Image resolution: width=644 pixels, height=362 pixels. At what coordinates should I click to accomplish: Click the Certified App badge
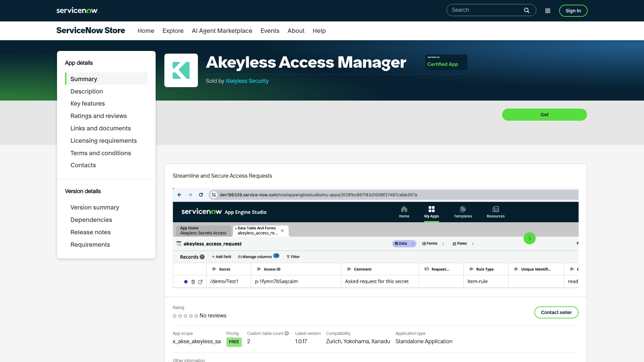(x=446, y=62)
